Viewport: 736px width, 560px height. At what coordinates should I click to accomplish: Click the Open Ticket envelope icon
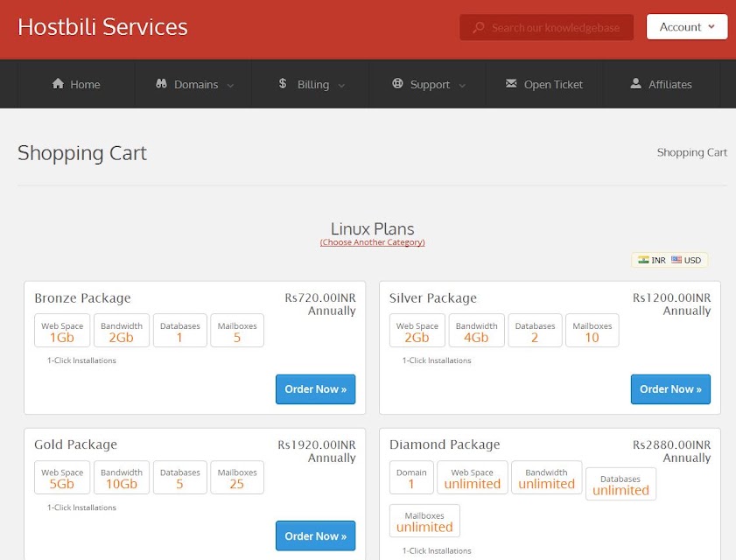coord(511,83)
